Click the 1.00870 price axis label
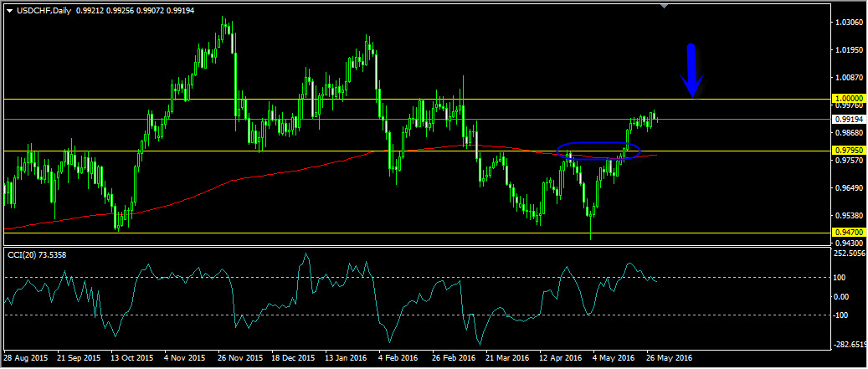 pos(849,78)
